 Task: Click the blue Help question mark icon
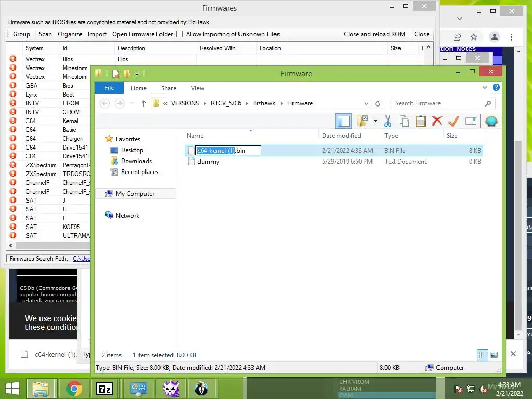click(496, 87)
